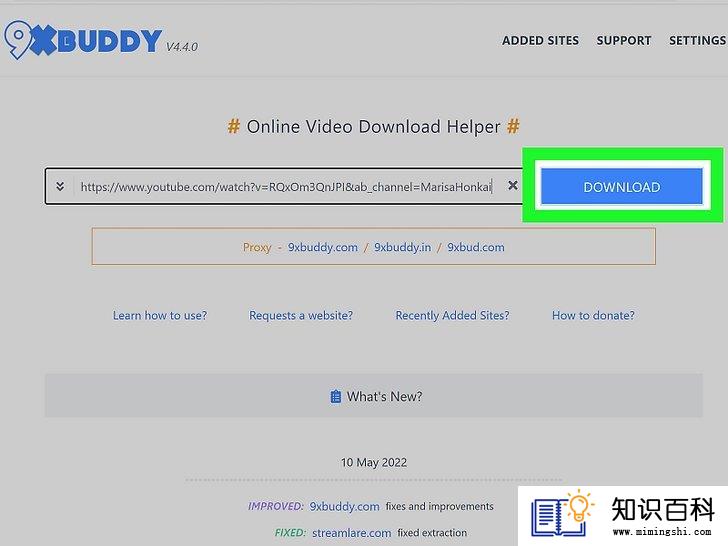Open the Settings menu item

pos(697,41)
